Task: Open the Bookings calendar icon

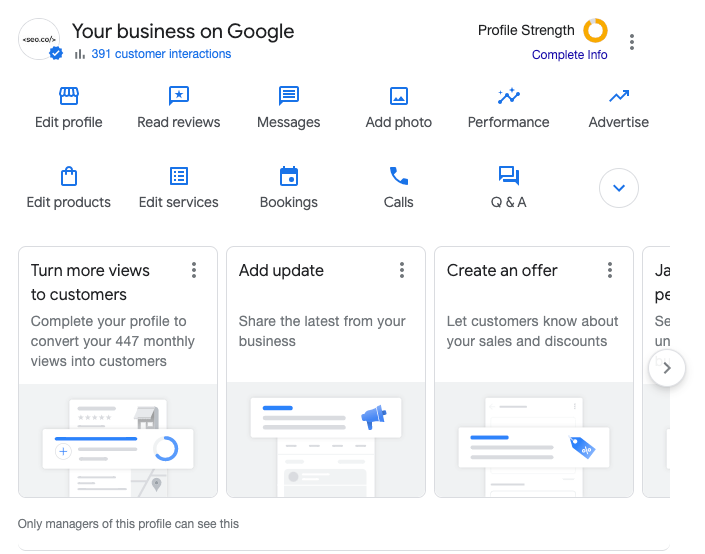Action: [289, 177]
